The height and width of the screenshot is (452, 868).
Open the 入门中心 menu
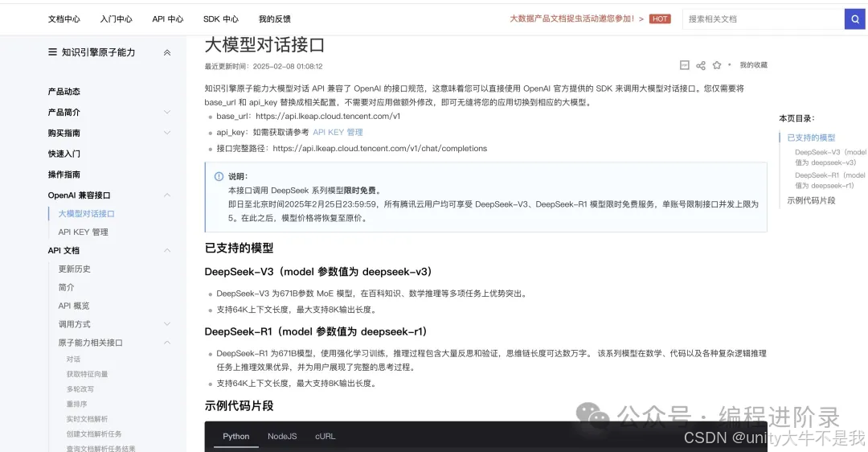(117, 18)
